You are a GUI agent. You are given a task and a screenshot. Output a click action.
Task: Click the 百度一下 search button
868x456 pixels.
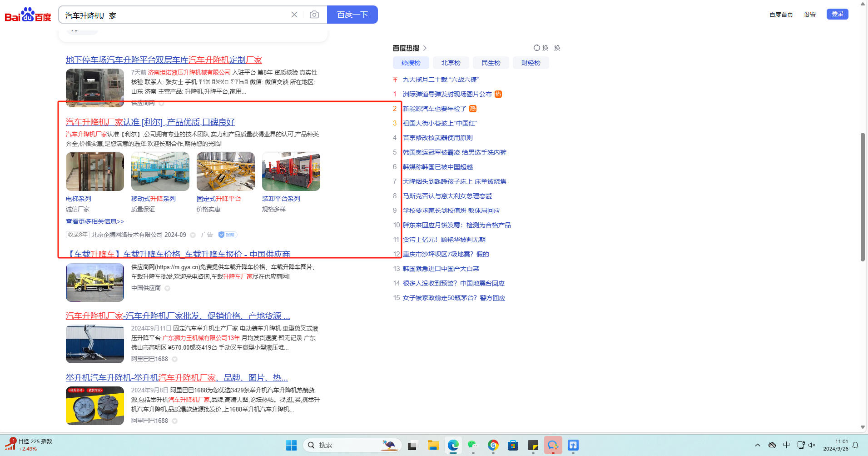tap(352, 15)
